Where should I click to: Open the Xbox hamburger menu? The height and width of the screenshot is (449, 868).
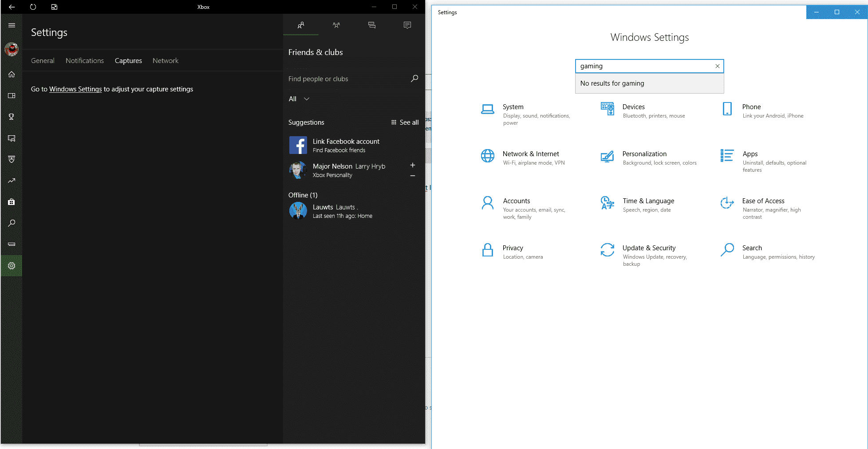[12, 25]
